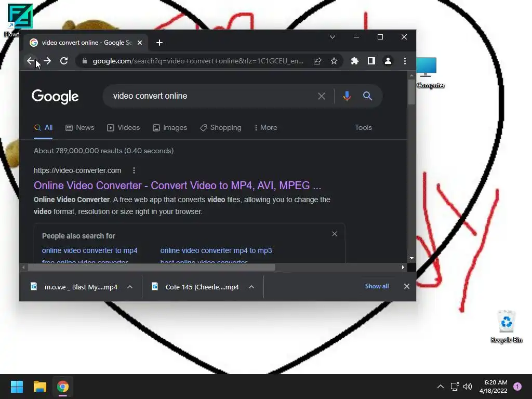Switch to the Images tab
This screenshot has height=399, width=532.
point(170,128)
